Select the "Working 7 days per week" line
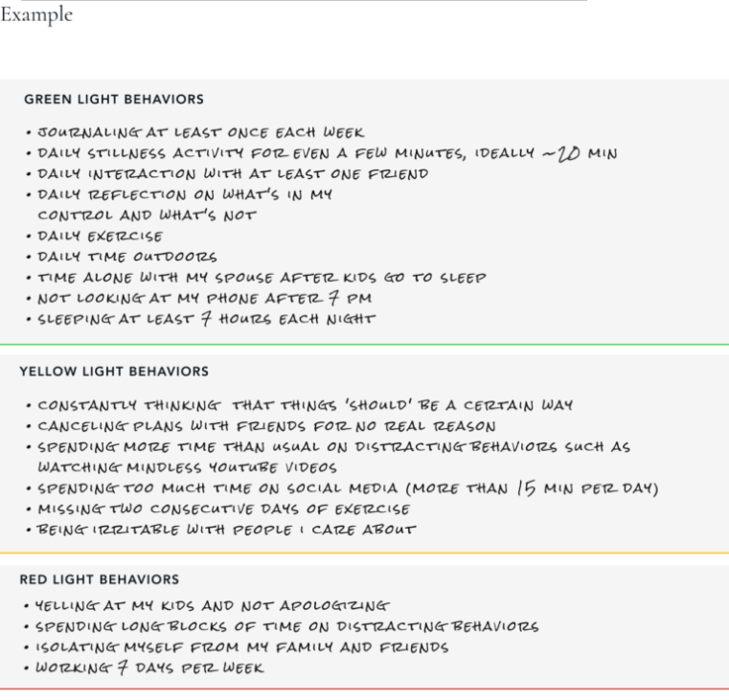Screen dimensions: 729x700 point(148,667)
